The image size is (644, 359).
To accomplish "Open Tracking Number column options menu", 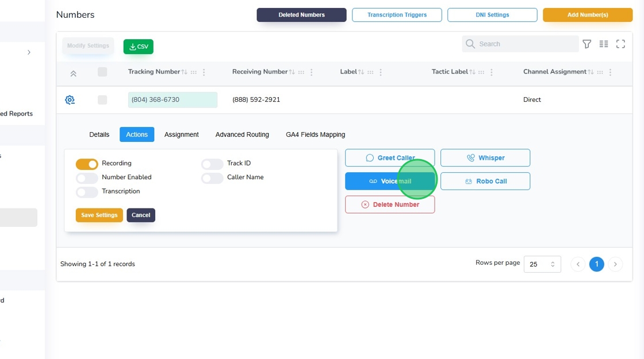I will (x=204, y=72).
